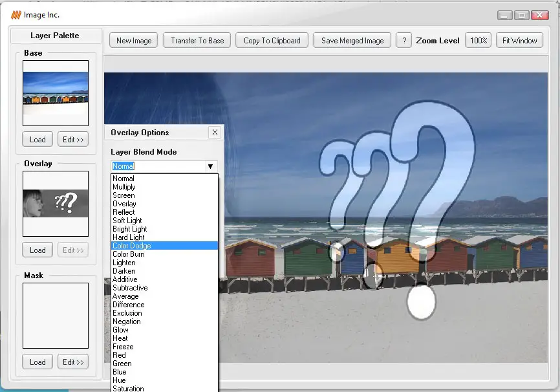Select Screen blend mode
Image resolution: width=560 pixels, height=392 pixels.
coord(164,195)
